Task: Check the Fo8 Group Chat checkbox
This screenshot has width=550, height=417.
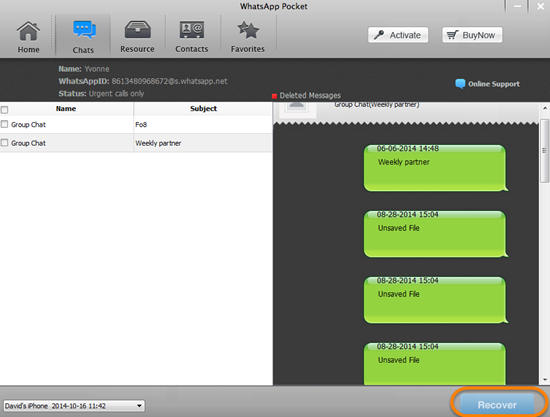Action: pos(5,124)
